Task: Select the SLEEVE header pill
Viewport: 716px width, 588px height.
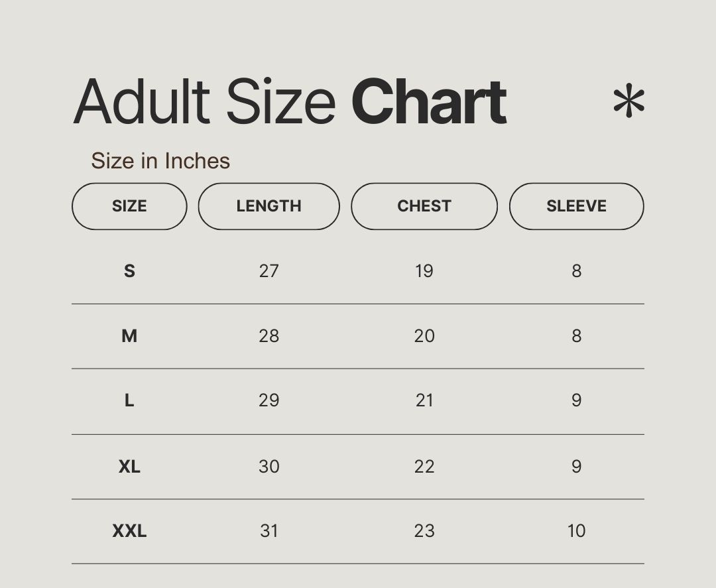Action: click(x=576, y=206)
